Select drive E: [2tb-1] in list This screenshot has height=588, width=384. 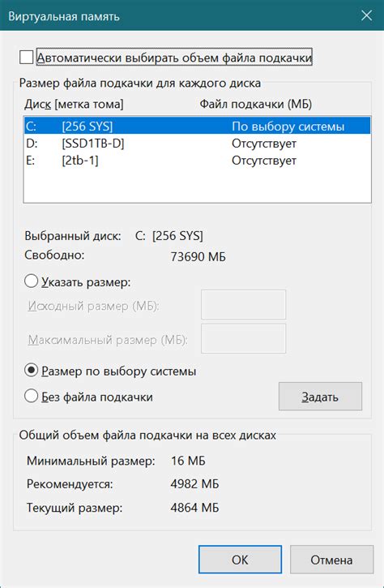(197, 161)
